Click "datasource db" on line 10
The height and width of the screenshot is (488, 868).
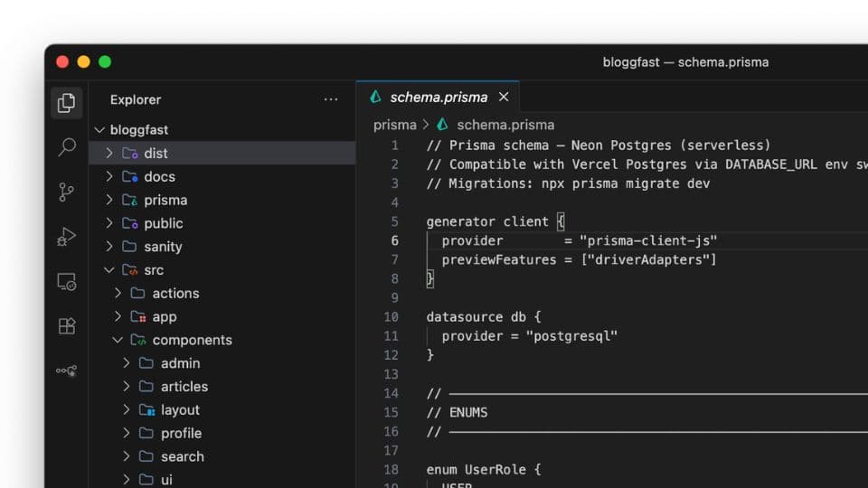tap(476, 317)
